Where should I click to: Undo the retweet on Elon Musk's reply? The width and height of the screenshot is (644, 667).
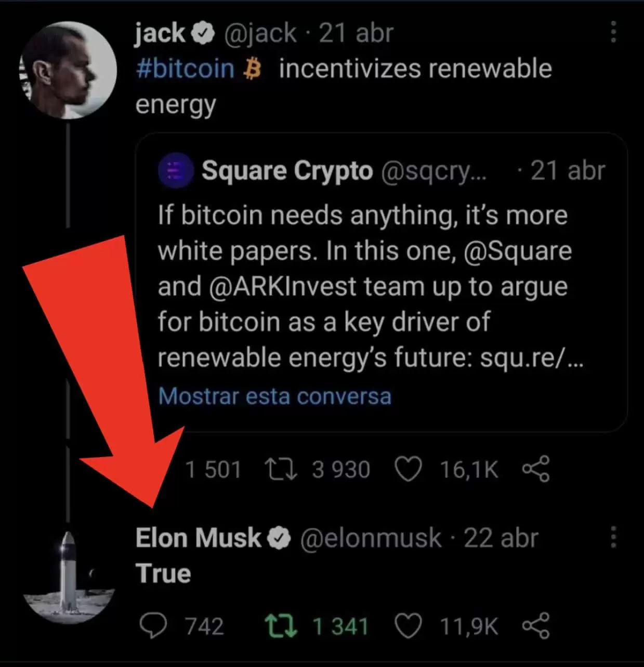coord(281,626)
